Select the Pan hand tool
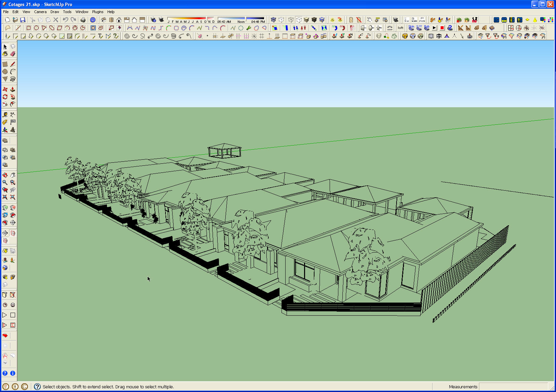This screenshot has height=392, width=556. (13, 175)
